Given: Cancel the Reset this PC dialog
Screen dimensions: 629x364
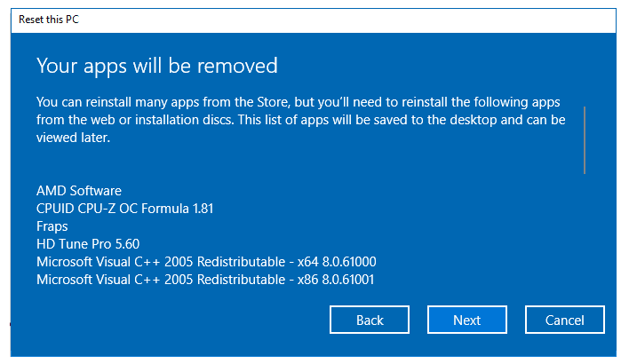Looking at the screenshot, I should click(564, 320).
